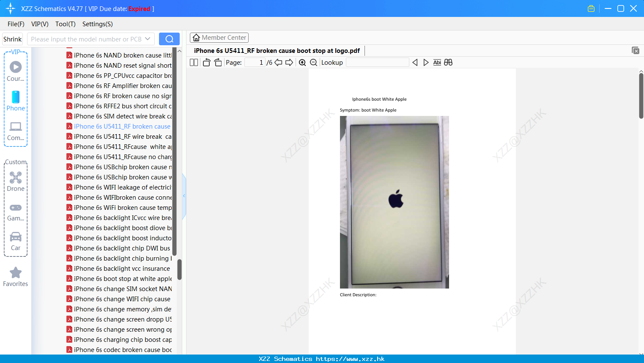Click the PDF viewer vertical scrollbar thumb
The image size is (644, 363).
tap(641, 96)
